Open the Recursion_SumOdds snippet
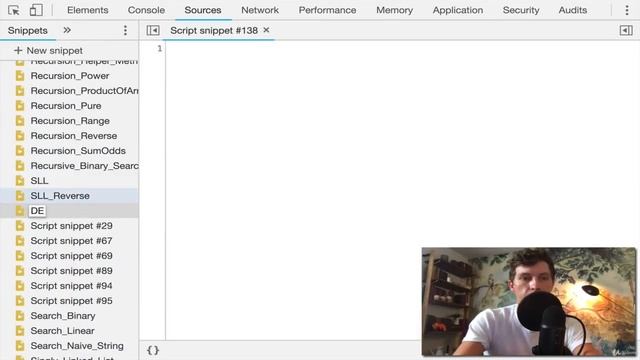Image resolution: width=640 pixels, height=360 pixels. coord(78,151)
